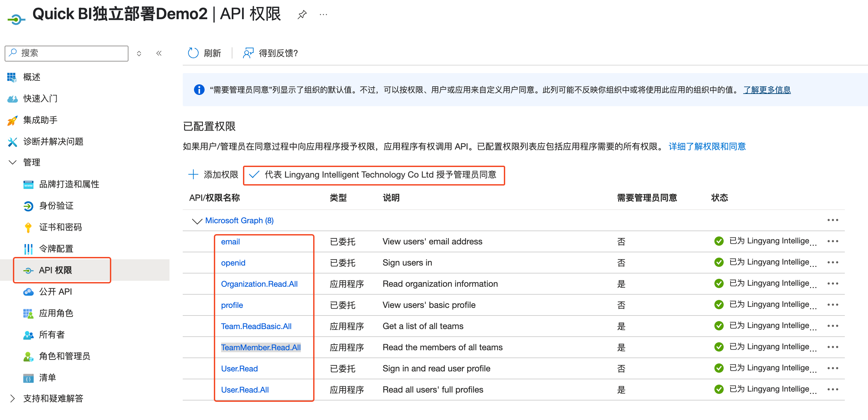The image size is (868, 420).
Task: Open 清单 menu item
Action: coord(48,378)
